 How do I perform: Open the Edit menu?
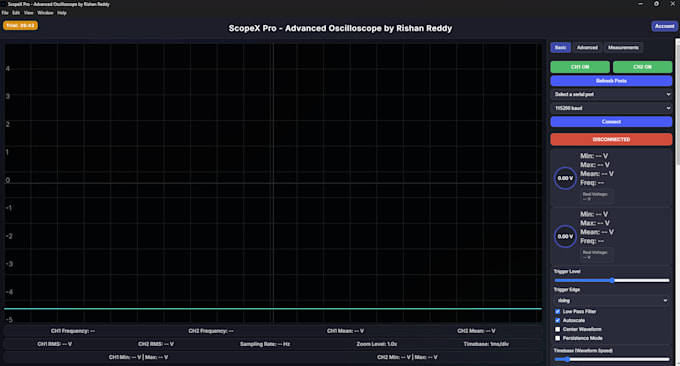(16, 13)
